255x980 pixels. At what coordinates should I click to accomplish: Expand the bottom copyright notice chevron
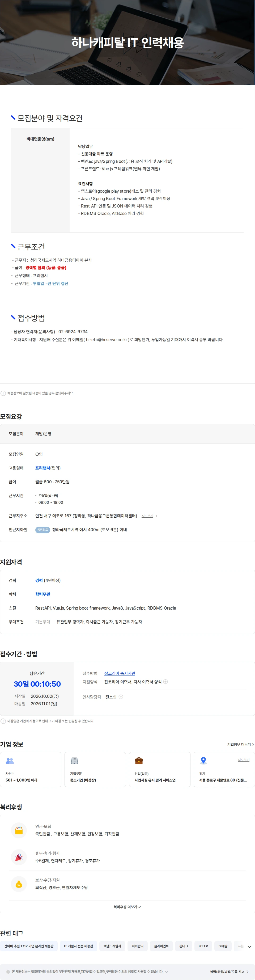click(166, 972)
